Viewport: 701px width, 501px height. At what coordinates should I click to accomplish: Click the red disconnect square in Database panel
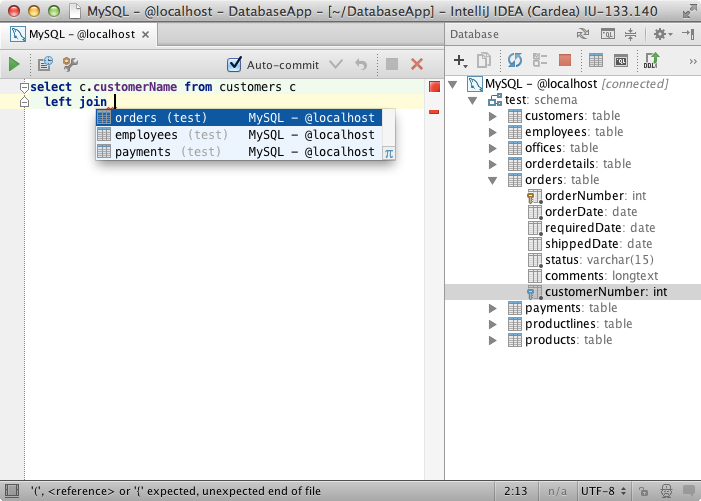[565, 60]
